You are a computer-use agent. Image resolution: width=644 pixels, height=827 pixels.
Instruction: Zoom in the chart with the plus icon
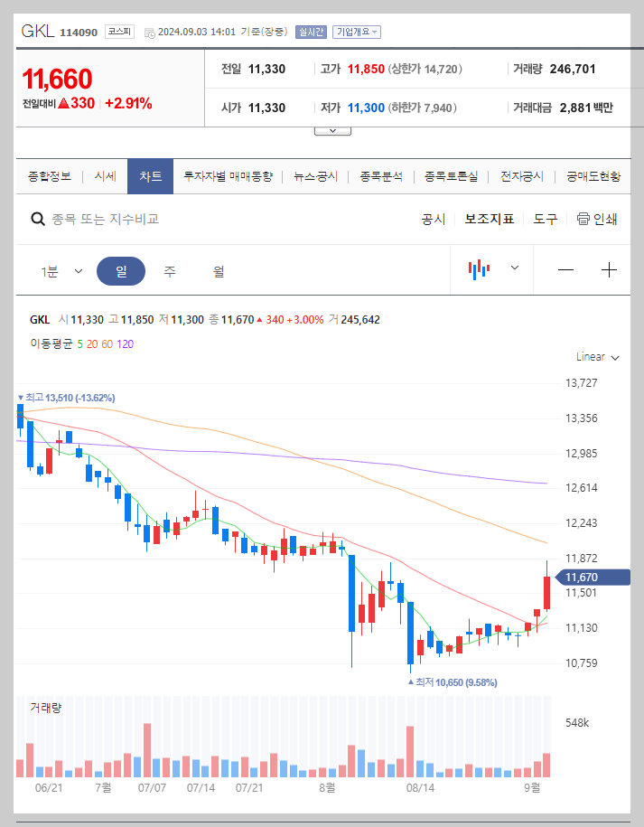(609, 268)
